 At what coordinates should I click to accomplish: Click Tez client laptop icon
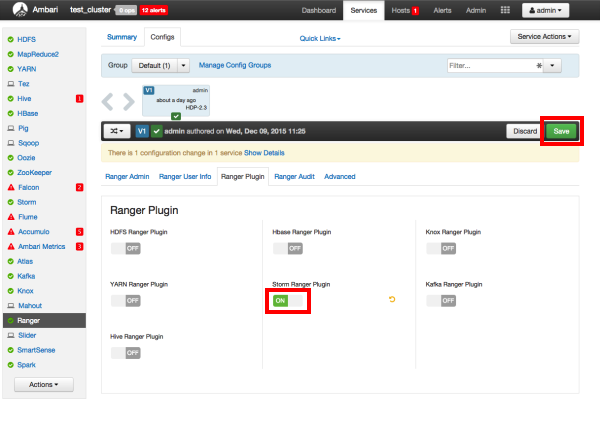click(11, 84)
